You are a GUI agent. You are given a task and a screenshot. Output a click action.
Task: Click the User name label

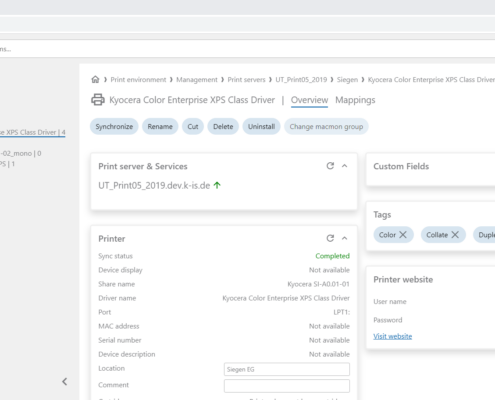click(x=390, y=302)
